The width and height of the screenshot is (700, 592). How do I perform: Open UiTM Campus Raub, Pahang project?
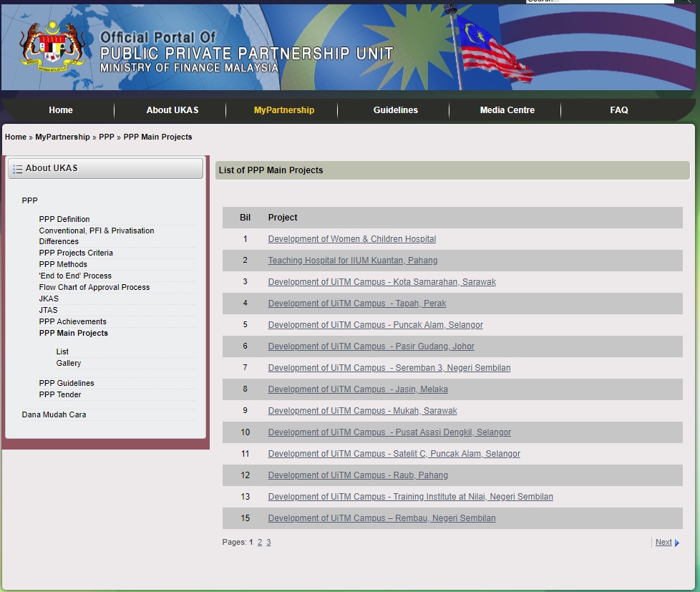pyautogui.click(x=358, y=475)
